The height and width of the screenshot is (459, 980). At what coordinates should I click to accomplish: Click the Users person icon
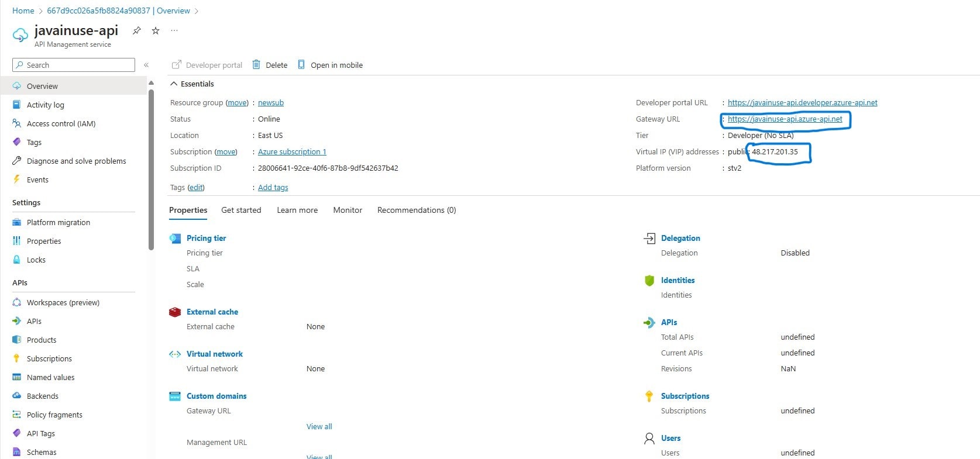(649, 439)
